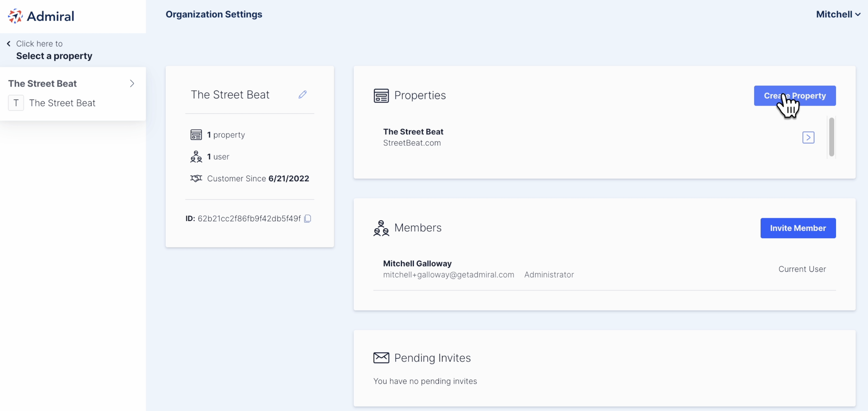Click the organization ID value
The height and width of the screenshot is (411, 868).
(249, 219)
